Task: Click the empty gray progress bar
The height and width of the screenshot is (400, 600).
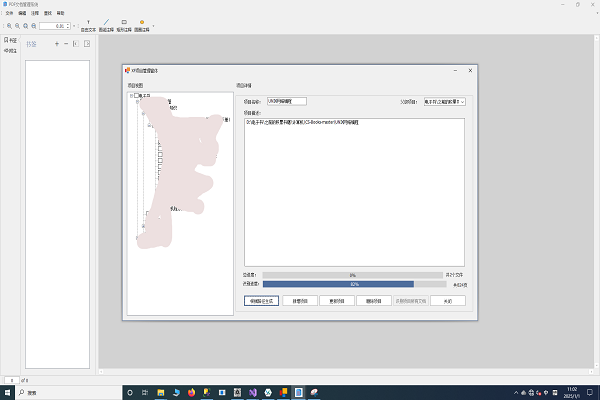Action: pos(352,275)
